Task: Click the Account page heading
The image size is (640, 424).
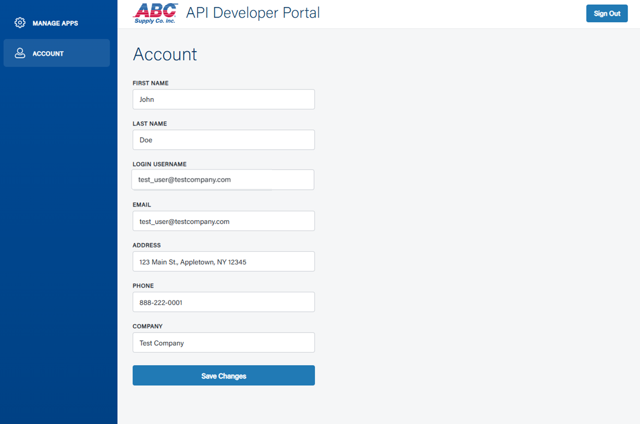Action: tap(165, 55)
